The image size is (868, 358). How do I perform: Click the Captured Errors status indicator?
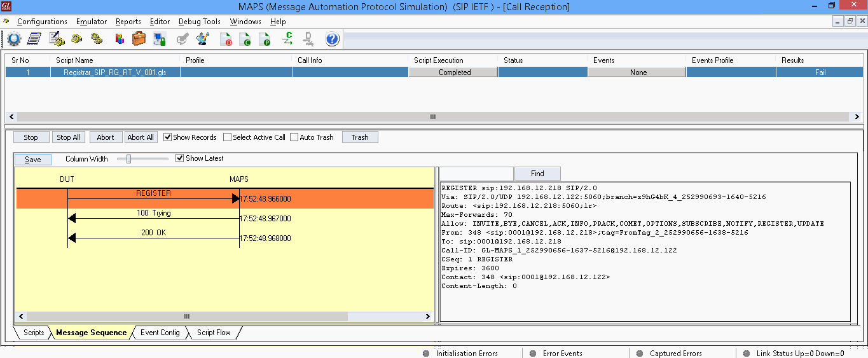pos(669,354)
